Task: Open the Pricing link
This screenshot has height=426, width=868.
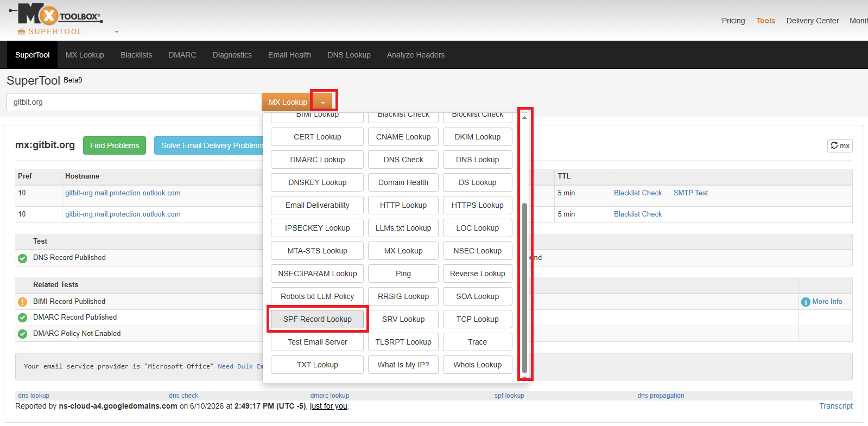Action: tap(733, 21)
